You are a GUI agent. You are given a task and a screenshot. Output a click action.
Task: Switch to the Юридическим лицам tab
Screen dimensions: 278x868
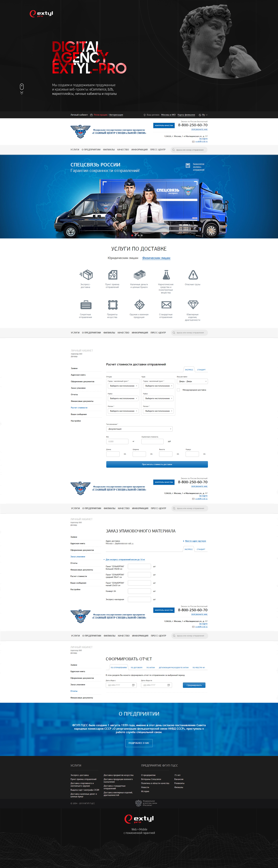[x=123, y=258]
